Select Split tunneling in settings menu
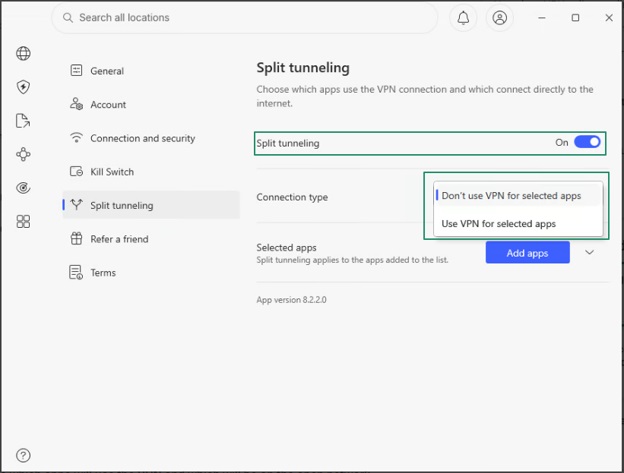 [x=151, y=205]
